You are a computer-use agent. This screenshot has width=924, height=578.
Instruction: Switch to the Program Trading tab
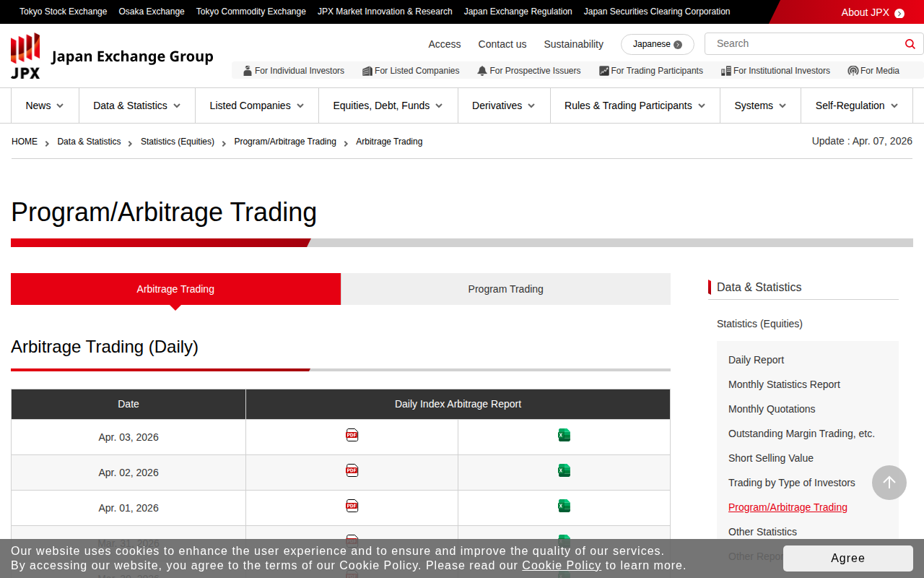tap(506, 289)
